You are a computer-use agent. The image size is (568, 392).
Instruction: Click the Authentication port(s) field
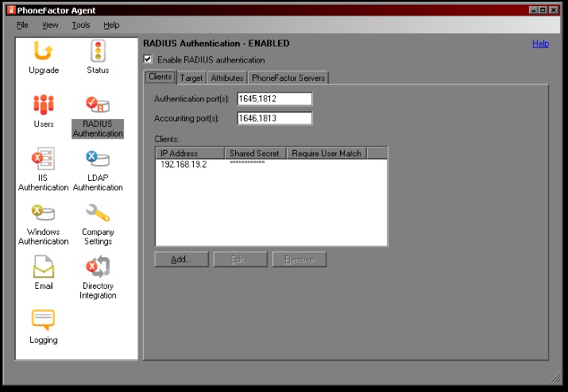coord(274,99)
